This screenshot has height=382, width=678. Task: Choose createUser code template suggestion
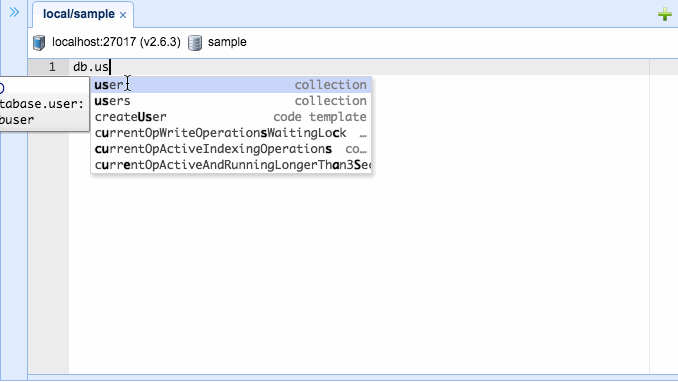[x=231, y=117]
